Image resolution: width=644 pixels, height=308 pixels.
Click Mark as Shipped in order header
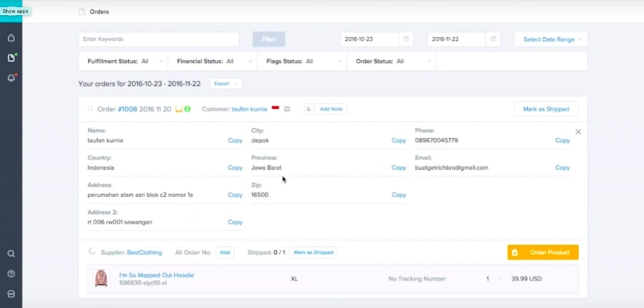(x=545, y=109)
